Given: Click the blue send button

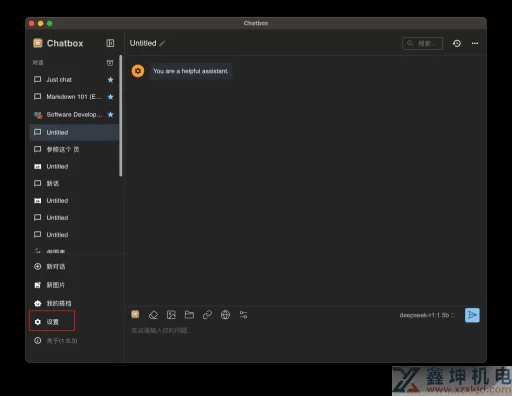Looking at the screenshot, I should 472,315.
